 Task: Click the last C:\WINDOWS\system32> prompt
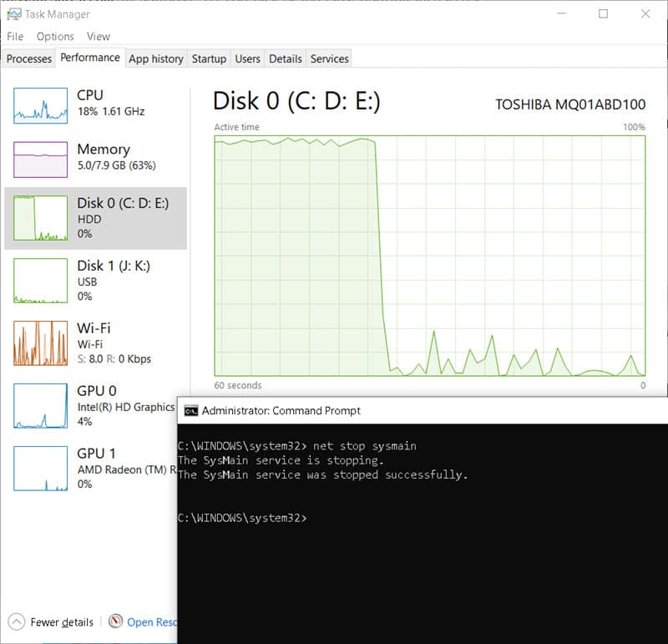(242, 518)
